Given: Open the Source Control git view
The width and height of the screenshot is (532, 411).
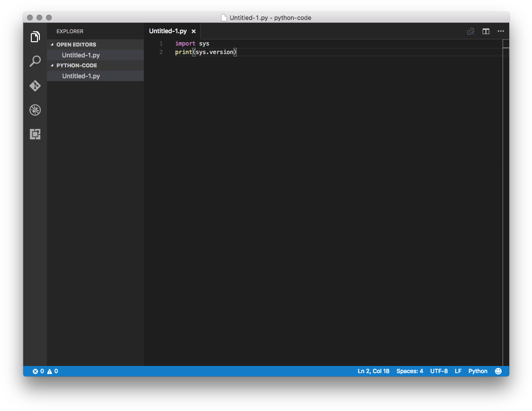Looking at the screenshot, I should pyautogui.click(x=35, y=86).
